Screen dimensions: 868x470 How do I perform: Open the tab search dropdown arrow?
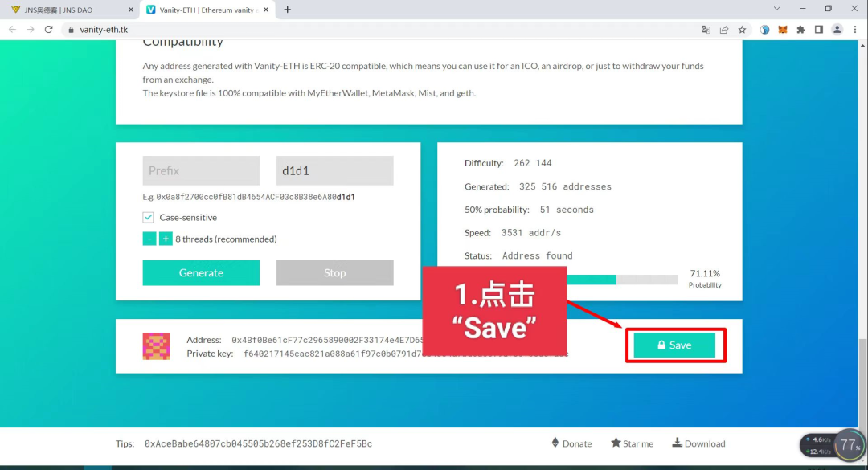[776, 9]
